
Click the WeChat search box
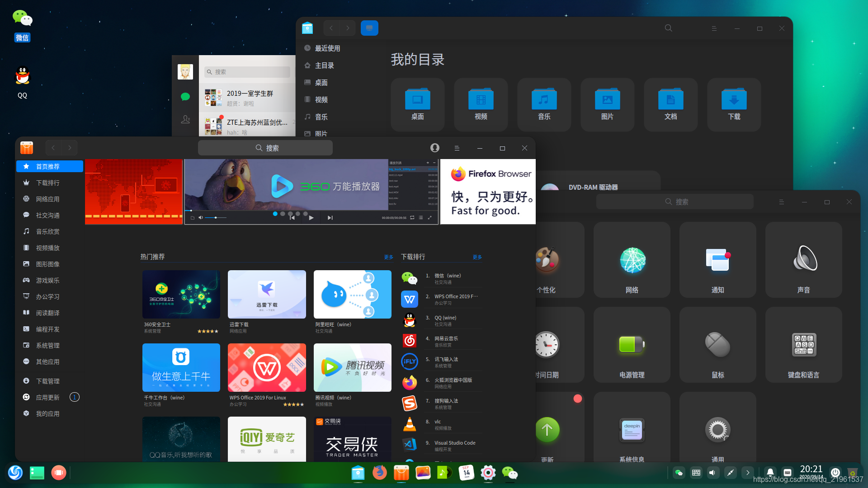(x=247, y=72)
